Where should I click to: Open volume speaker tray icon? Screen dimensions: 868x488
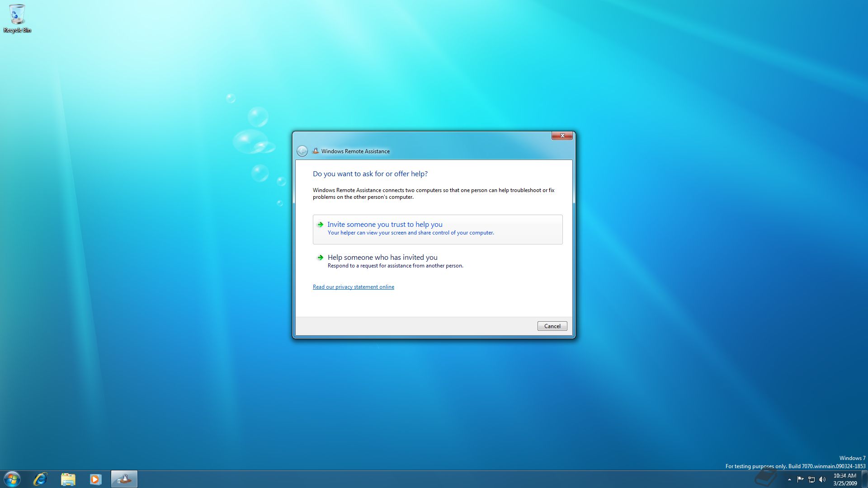click(x=822, y=479)
